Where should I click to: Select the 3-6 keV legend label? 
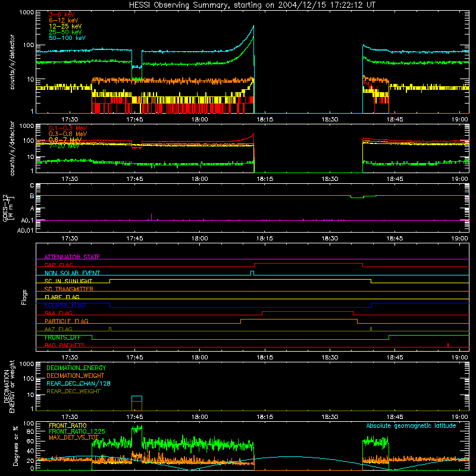click(x=61, y=14)
